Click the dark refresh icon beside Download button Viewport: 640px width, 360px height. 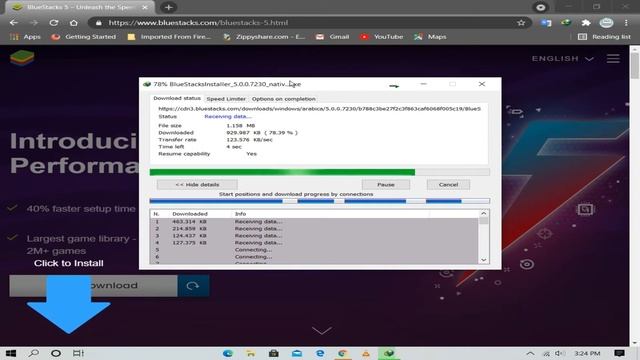click(x=193, y=286)
